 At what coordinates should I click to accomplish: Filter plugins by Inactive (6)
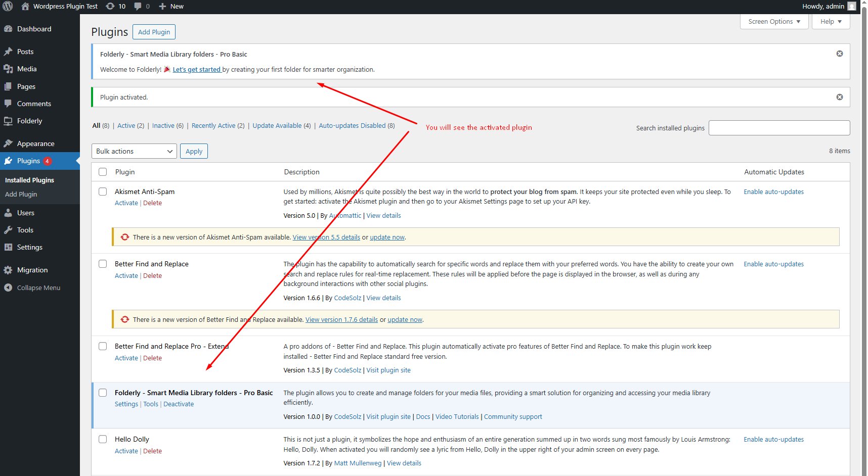point(168,125)
